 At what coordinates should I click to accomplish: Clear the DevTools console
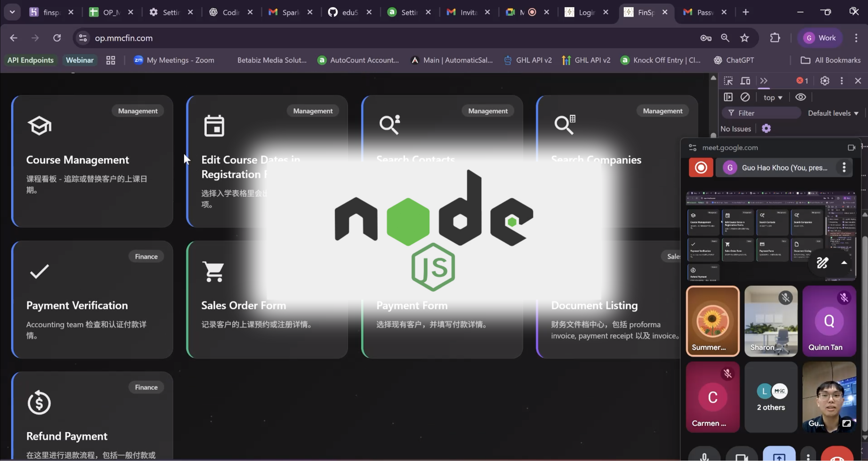pyautogui.click(x=745, y=97)
